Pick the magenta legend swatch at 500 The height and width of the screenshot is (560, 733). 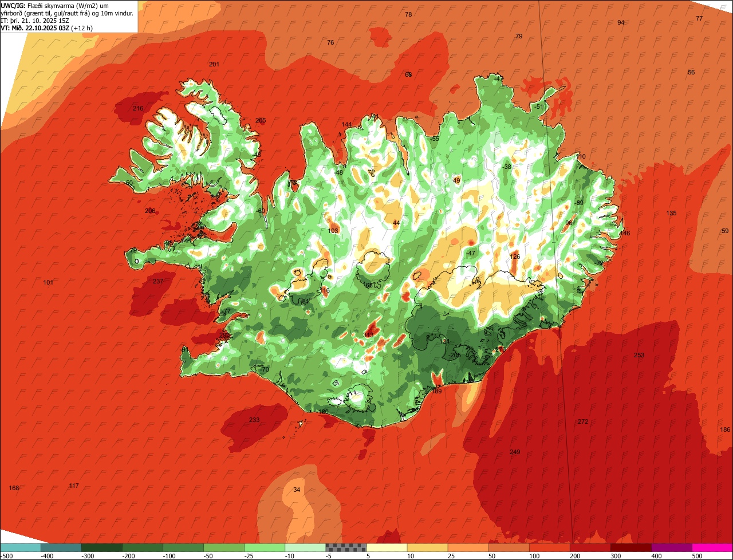click(712, 547)
